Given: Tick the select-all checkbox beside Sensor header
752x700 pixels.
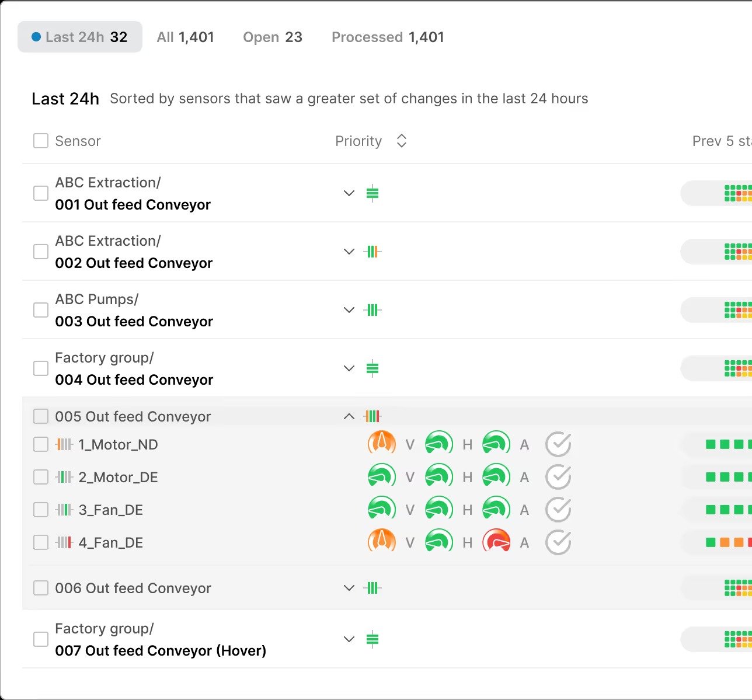Looking at the screenshot, I should pos(41,141).
